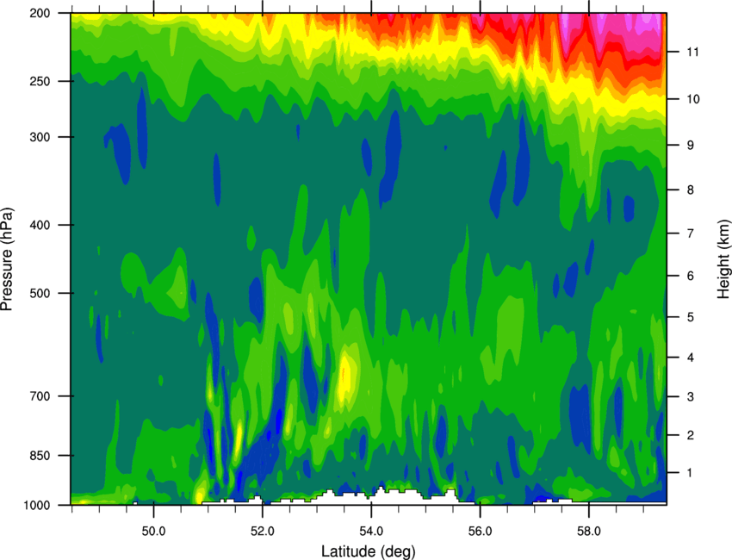Click the 56.0 latitude tick label
Screen dimensions: 732x560
coord(481,532)
